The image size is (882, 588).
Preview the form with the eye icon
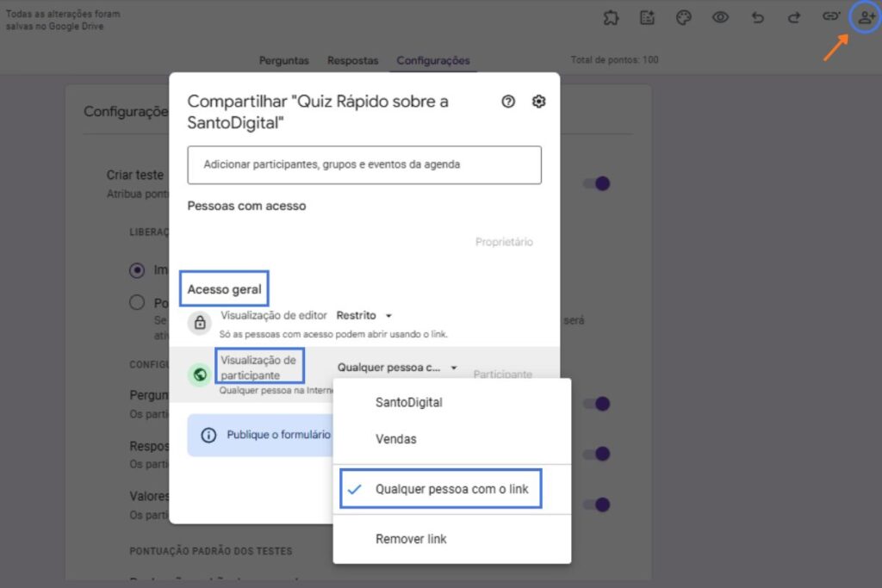click(721, 17)
